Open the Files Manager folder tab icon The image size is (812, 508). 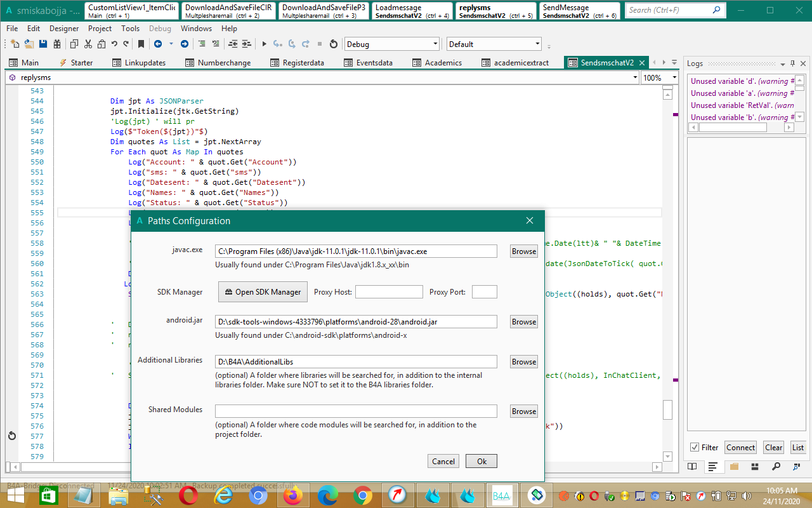point(734,467)
